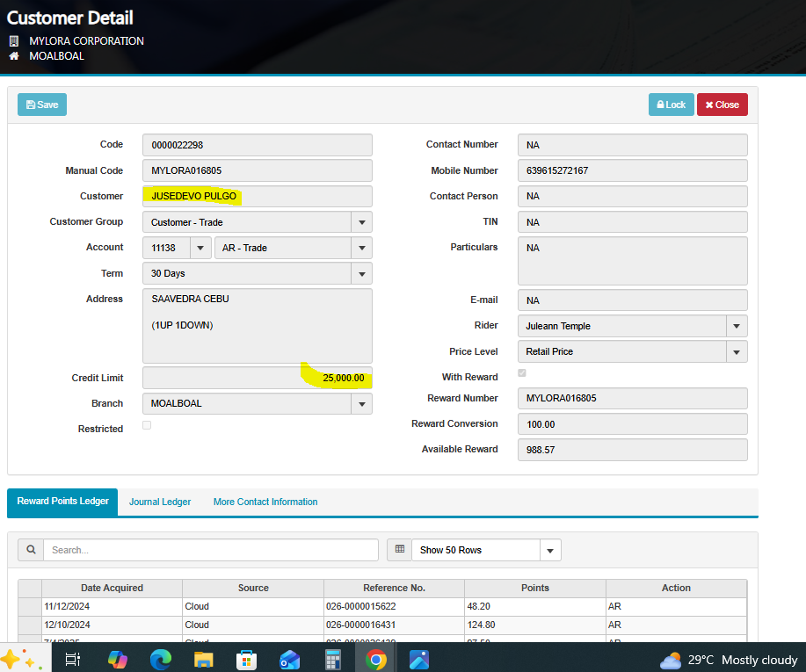The image size is (806, 672).
Task: Open the Show 50 Rows dropdown
Action: [x=550, y=551]
